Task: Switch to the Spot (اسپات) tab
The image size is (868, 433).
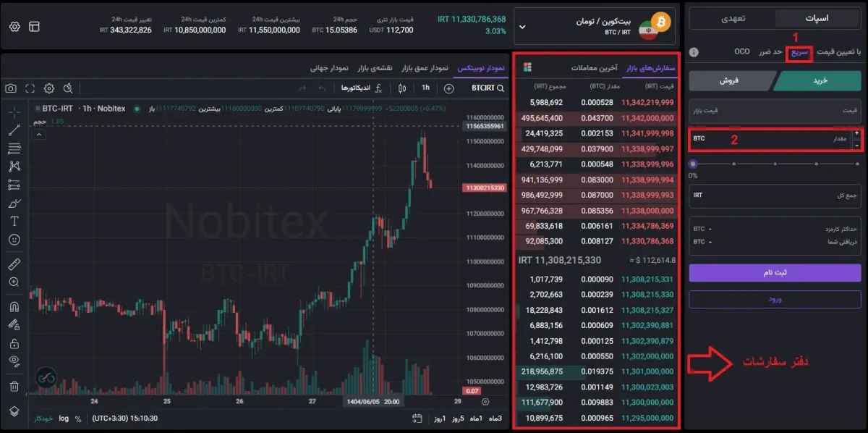Action: pos(817,18)
